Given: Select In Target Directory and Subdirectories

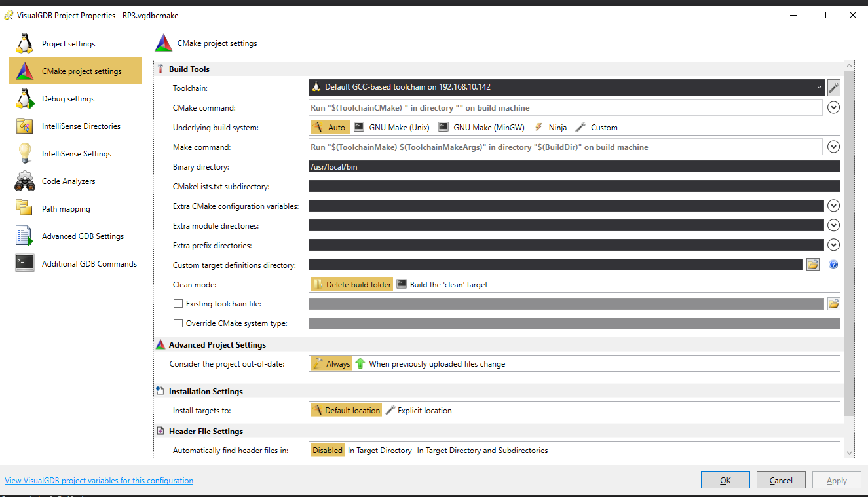Looking at the screenshot, I should tap(482, 451).
